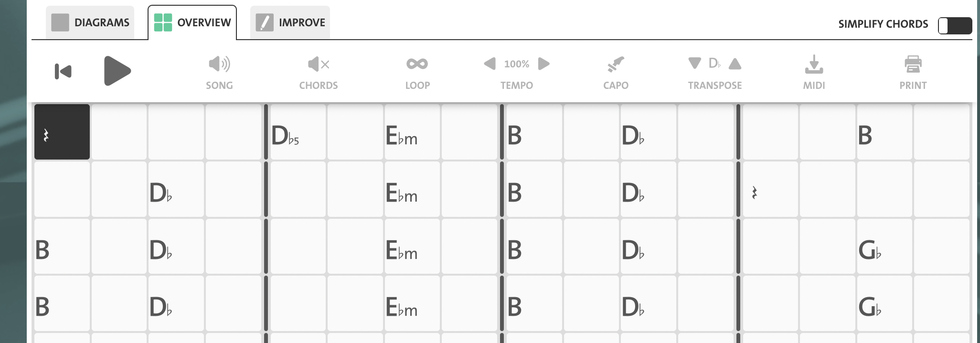Download the MIDI file
Viewport: 980px width, 343px height.
point(814,64)
